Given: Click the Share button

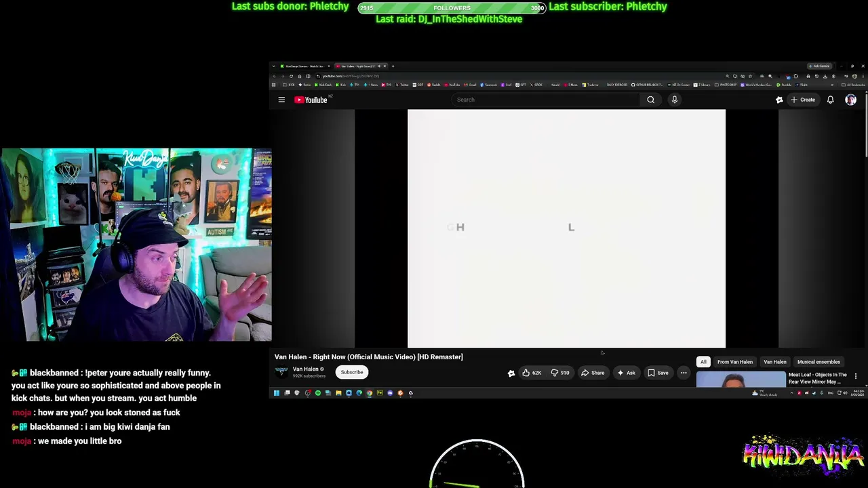Looking at the screenshot, I should coord(593,373).
